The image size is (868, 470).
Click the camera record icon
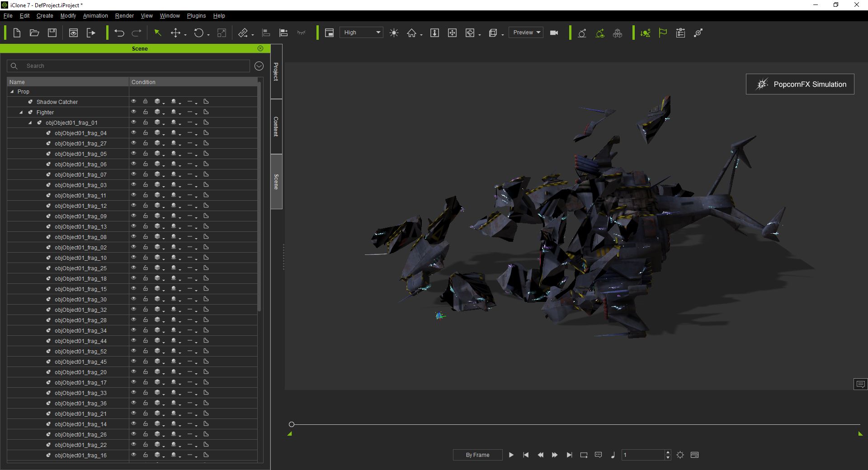pos(554,33)
